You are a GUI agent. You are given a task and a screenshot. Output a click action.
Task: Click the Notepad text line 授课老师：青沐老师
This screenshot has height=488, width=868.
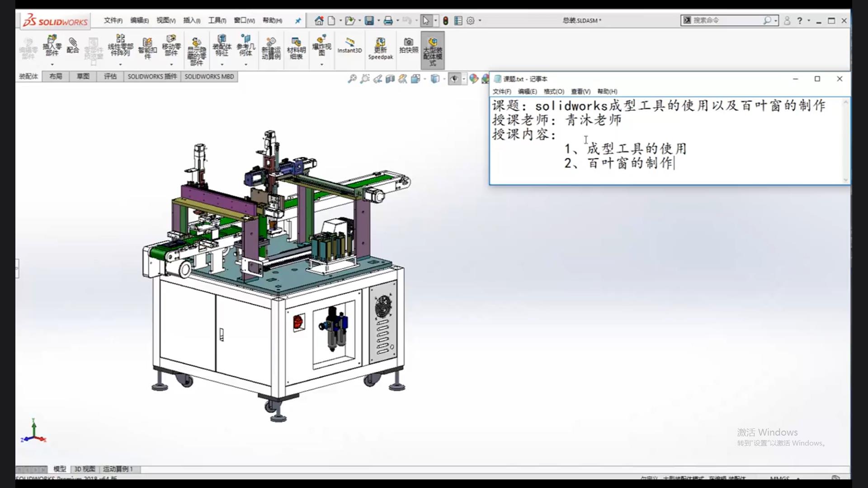557,120
